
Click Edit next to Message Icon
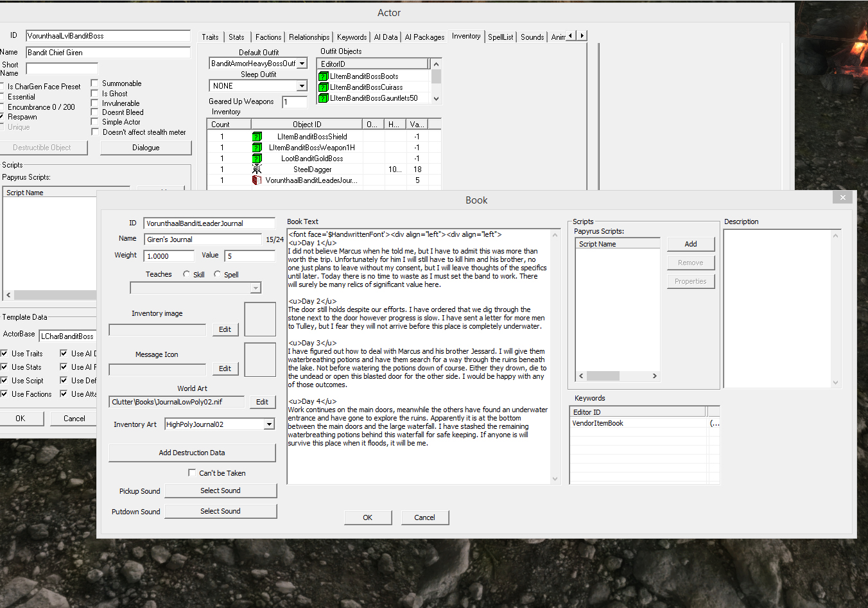coord(225,369)
